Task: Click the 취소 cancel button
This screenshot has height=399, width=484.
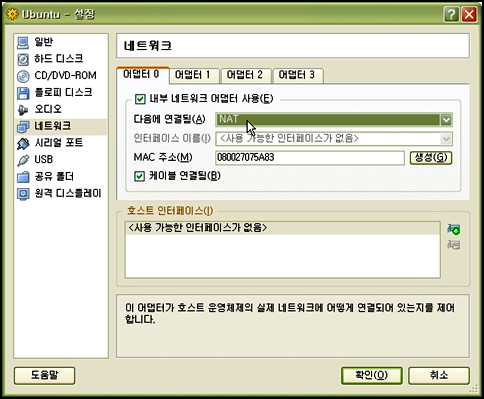Action: tap(439, 376)
